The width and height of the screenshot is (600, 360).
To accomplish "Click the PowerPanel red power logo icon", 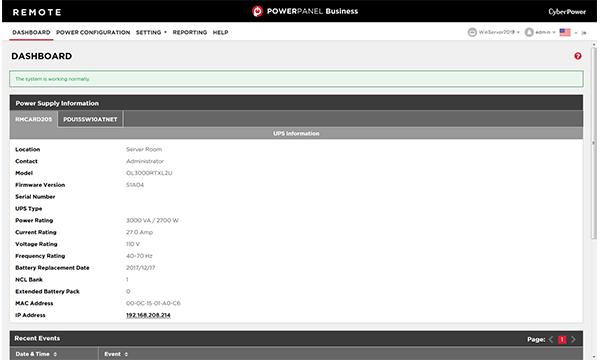I will 257,11.
